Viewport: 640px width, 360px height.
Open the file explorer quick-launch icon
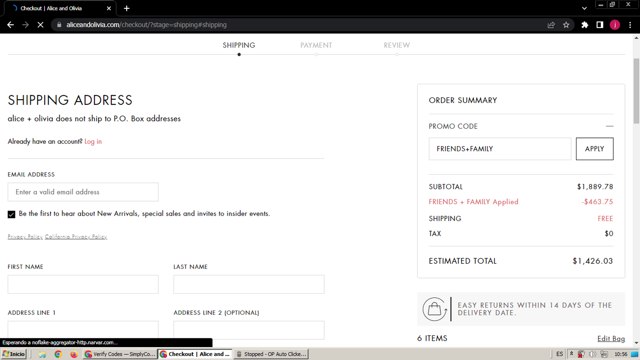(42, 354)
